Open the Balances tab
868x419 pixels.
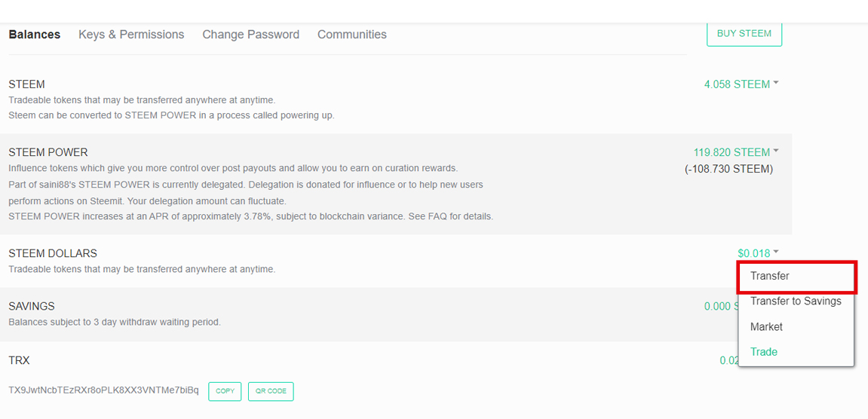pyautogui.click(x=35, y=35)
